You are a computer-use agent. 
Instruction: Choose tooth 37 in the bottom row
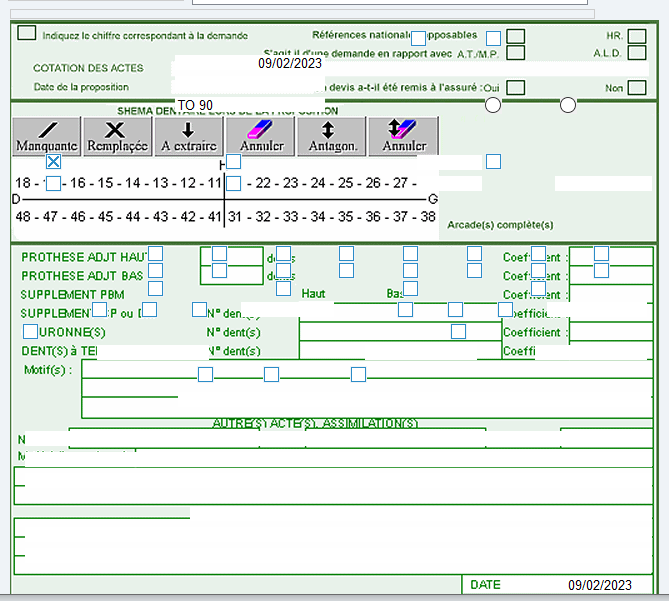tap(400, 217)
